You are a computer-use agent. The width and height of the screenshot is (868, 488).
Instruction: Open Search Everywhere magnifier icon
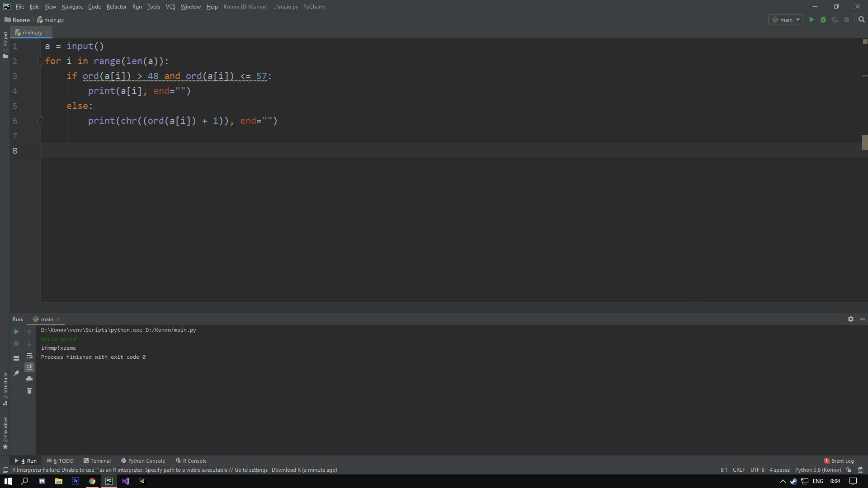(862, 19)
